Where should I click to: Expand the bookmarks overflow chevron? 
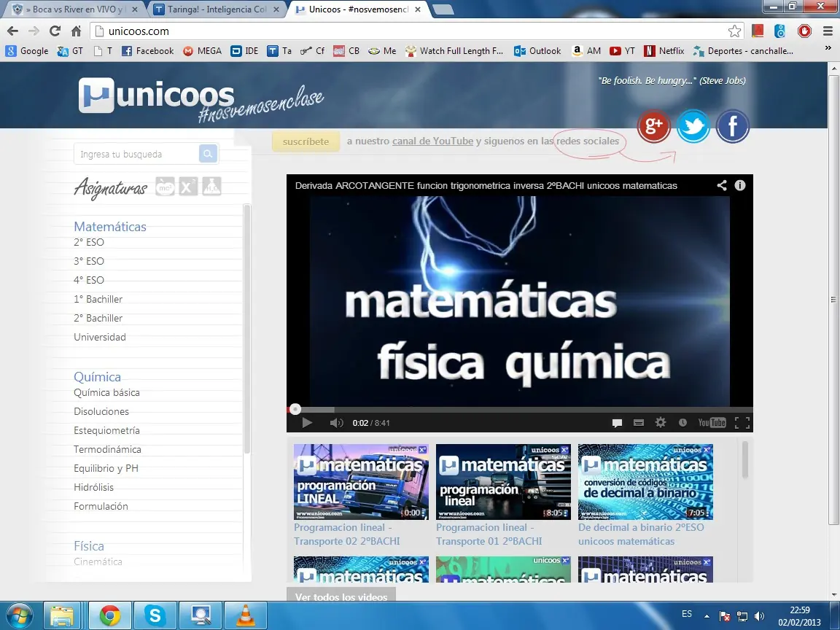coord(828,49)
